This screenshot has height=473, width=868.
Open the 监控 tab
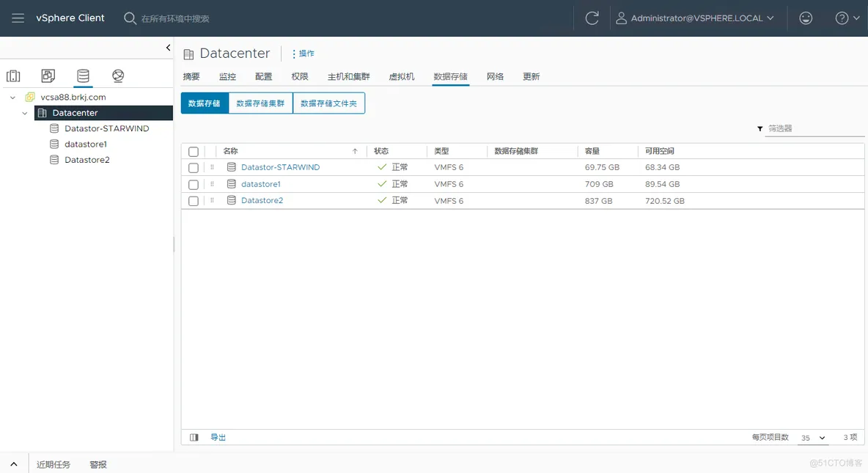pyautogui.click(x=227, y=76)
